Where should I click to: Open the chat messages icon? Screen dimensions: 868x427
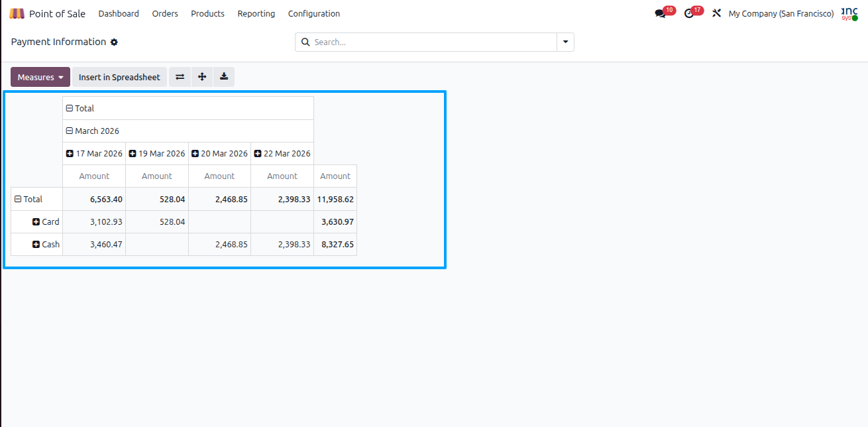click(660, 13)
